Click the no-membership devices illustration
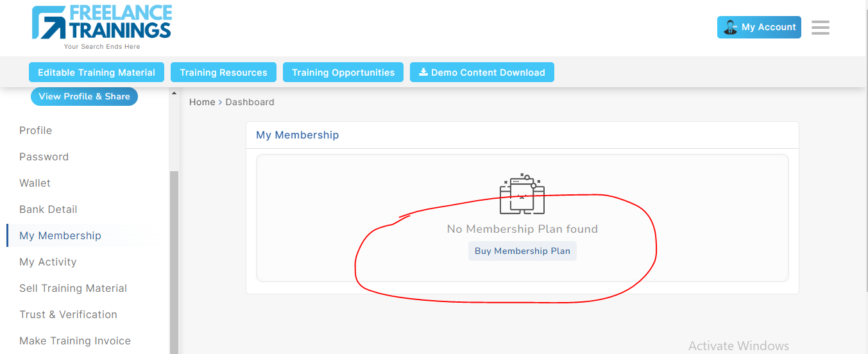The image size is (868, 354). click(522, 193)
